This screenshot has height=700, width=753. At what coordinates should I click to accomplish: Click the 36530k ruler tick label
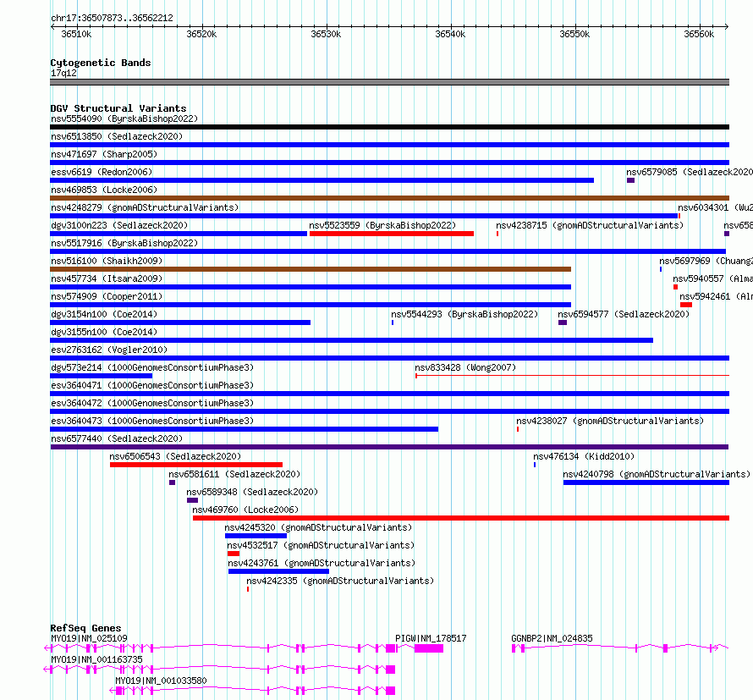tap(326, 34)
